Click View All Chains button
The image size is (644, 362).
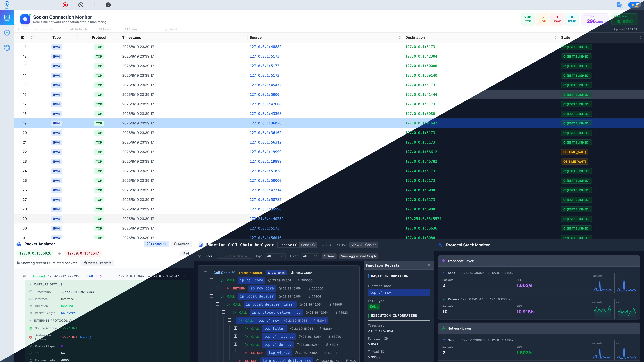coord(364,245)
